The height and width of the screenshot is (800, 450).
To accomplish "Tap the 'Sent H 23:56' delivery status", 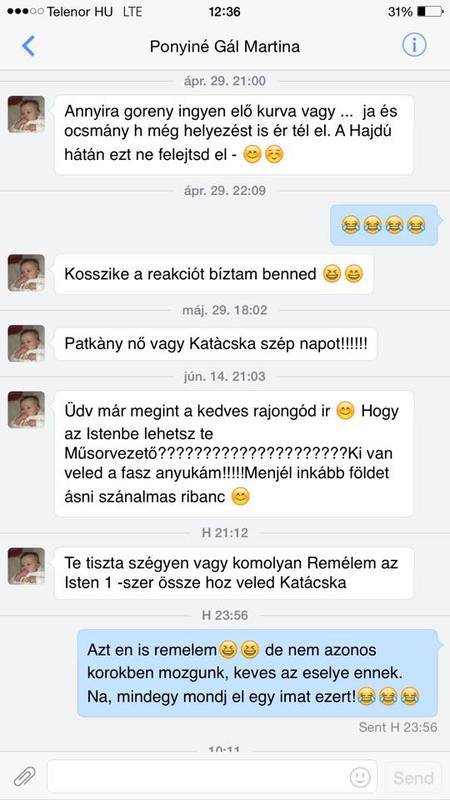I will pyautogui.click(x=398, y=727).
